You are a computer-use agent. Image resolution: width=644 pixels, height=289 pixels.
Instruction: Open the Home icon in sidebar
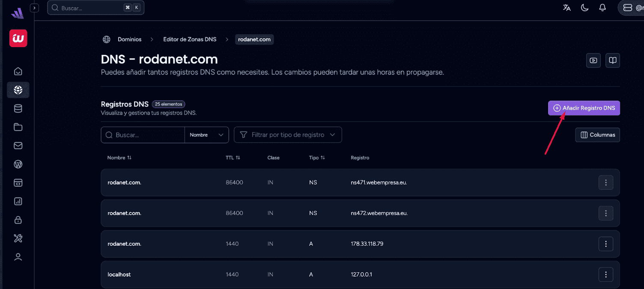pos(18,72)
